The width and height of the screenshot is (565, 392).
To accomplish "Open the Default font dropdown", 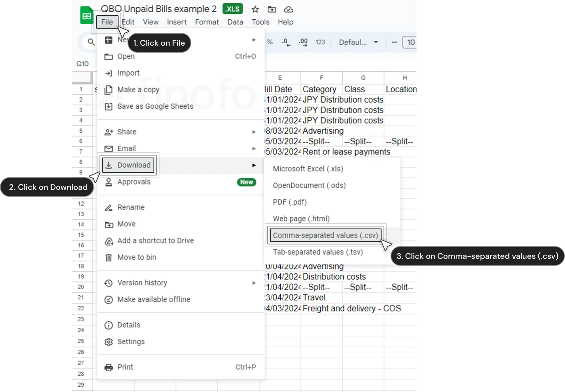I will pos(359,42).
